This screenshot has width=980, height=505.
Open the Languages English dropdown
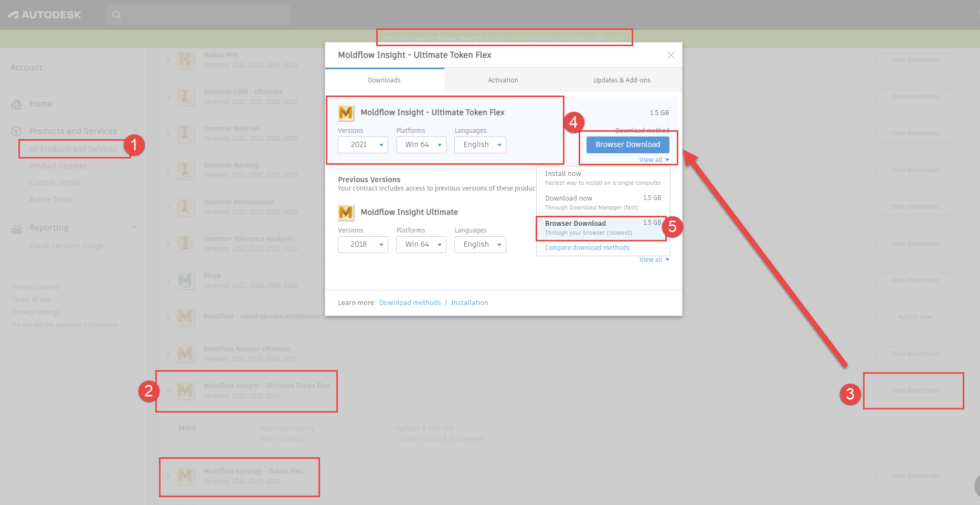click(x=480, y=144)
